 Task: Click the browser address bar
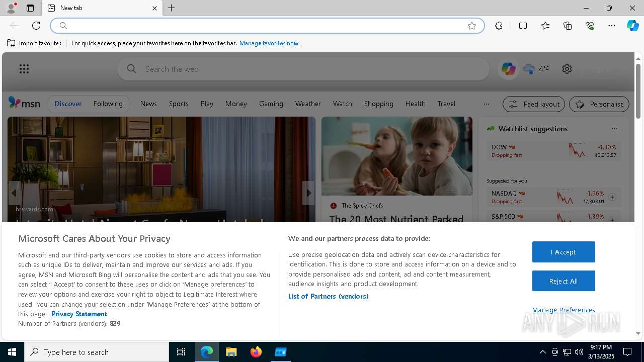(x=267, y=26)
